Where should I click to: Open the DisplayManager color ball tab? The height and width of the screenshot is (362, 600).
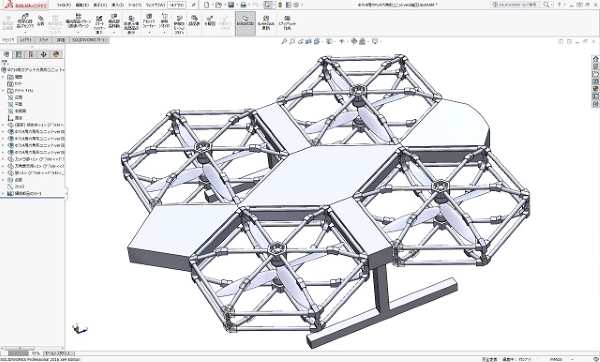(x=56, y=54)
